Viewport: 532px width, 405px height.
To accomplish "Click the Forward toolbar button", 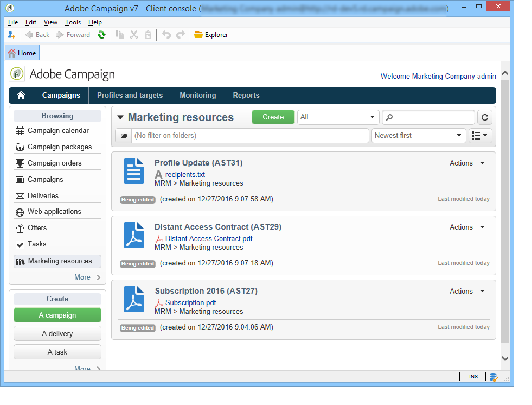I will click(x=73, y=35).
